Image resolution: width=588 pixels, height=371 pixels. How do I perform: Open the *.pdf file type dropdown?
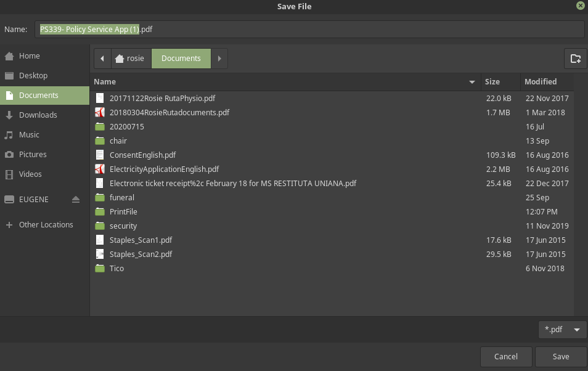pyautogui.click(x=562, y=330)
